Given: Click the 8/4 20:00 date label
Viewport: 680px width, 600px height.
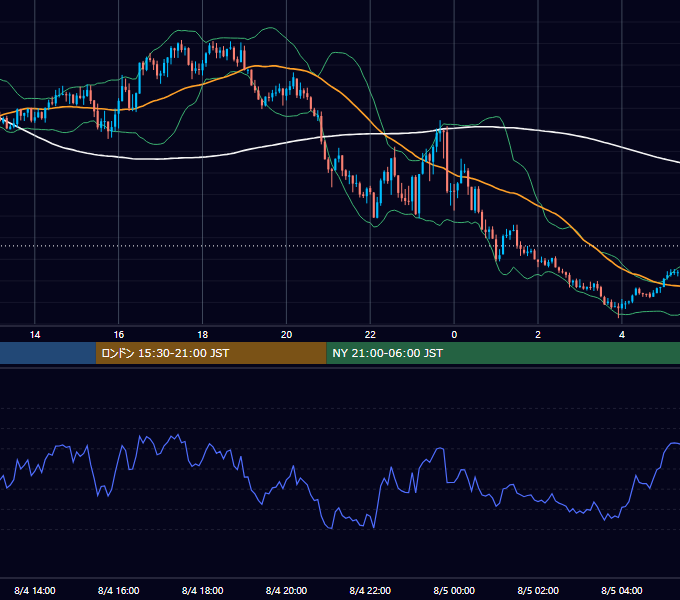Looking at the screenshot, I should point(286,590).
